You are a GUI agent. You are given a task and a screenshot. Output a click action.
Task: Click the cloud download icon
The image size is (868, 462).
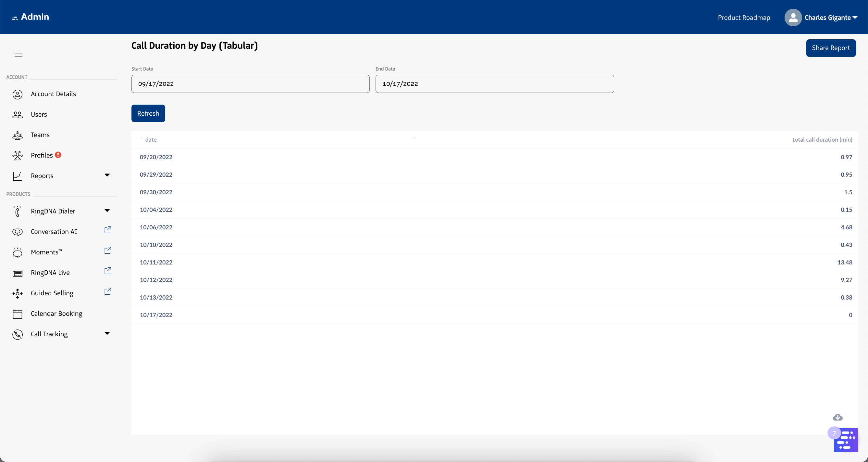[838, 417]
